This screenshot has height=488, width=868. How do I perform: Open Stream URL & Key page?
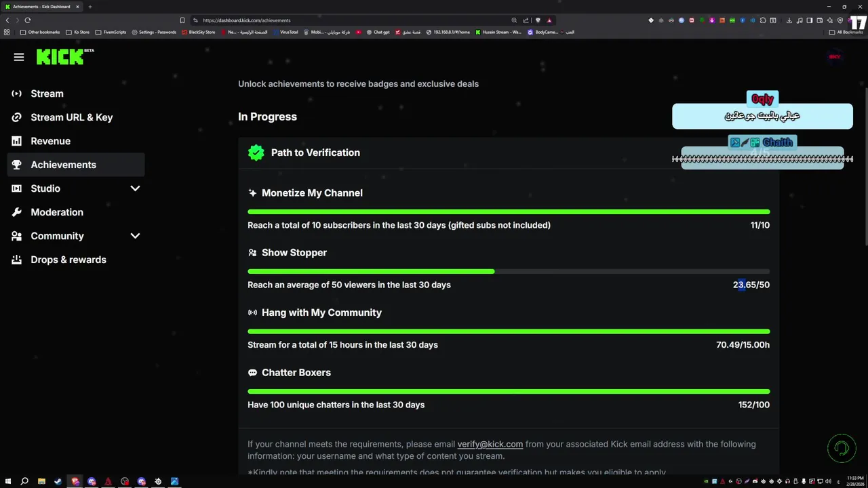pyautogui.click(x=71, y=117)
